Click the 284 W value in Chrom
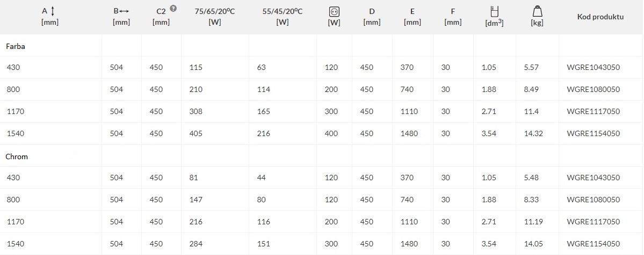The width and height of the screenshot is (644, 255). tap(196, 244)
